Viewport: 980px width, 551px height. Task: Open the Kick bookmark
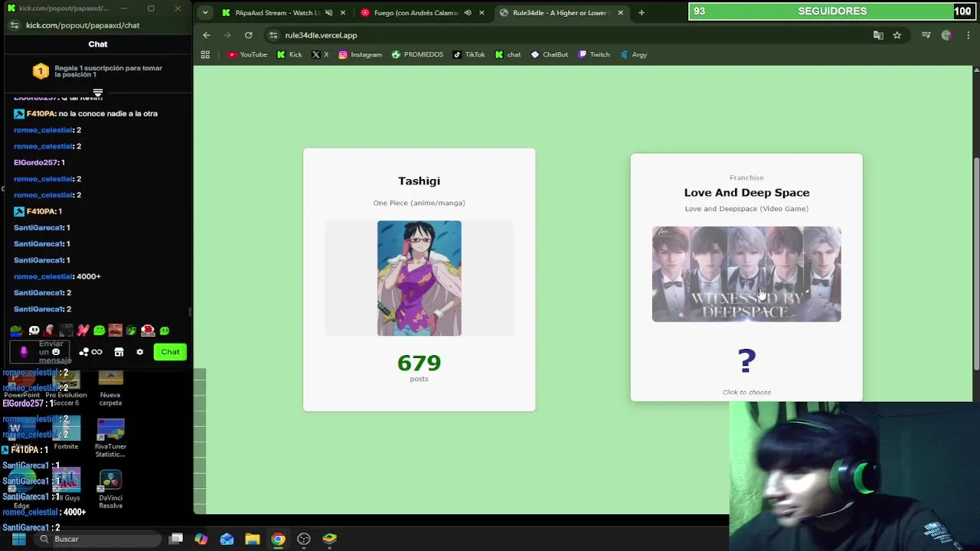(x=289, y=54)
